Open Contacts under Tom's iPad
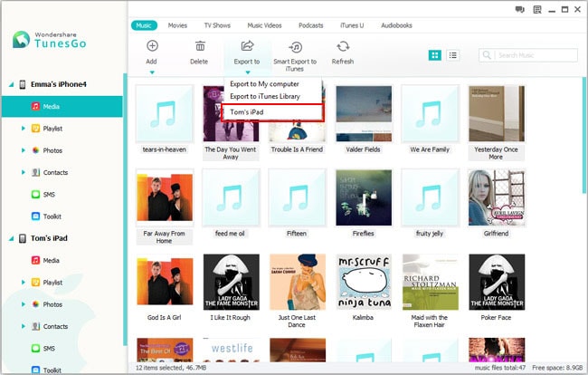The width and height of the screenshot is (588, 375). point(55,327)
